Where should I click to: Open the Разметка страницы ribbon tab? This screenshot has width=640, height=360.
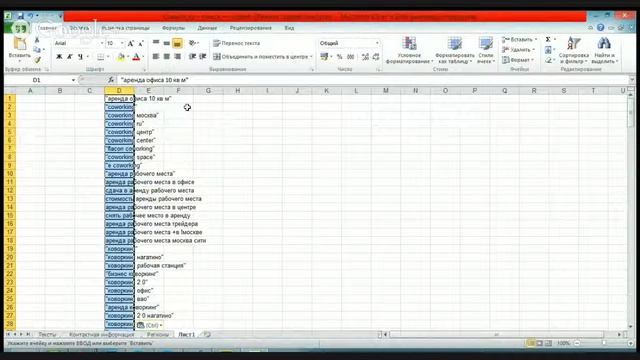tap(125, 28)
